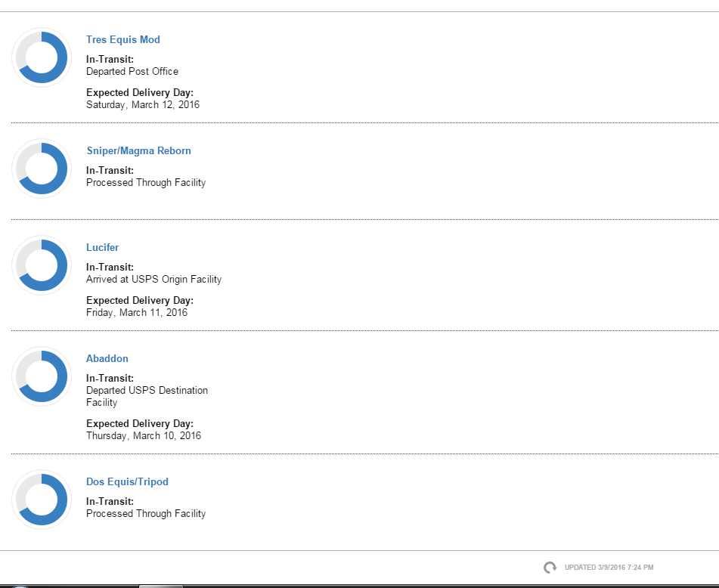
Task: Click Arrived at USPS Origin Facility status
Action: pos(153,280)
